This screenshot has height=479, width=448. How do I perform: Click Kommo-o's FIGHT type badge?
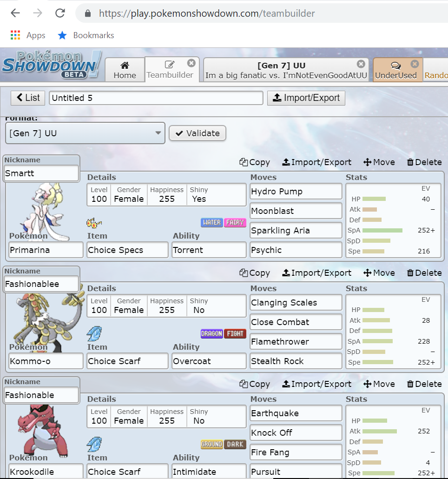pos(235,333)
